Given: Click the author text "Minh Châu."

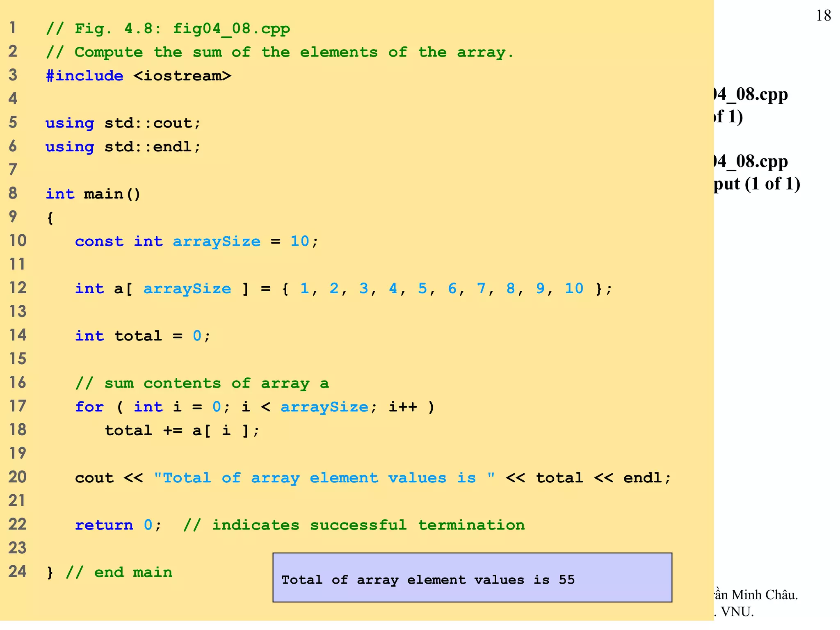Looking at the screenshot, I should coord(765,595).
